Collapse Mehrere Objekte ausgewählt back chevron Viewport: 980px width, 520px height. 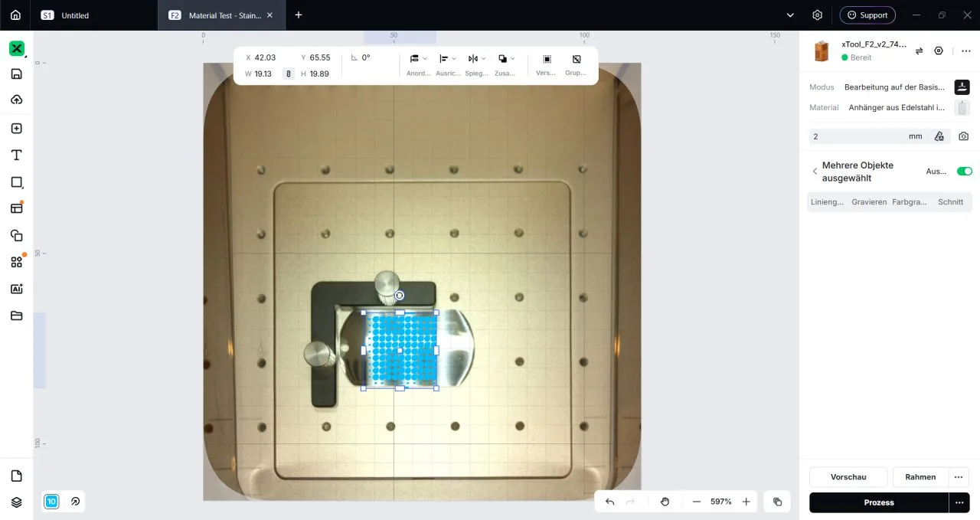click(815, 172)
